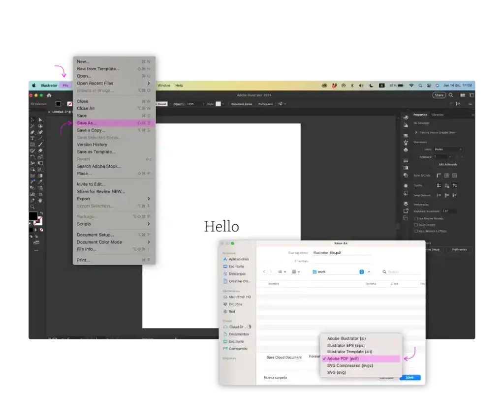Select the Rectangle tool

(x=32, y=145)
